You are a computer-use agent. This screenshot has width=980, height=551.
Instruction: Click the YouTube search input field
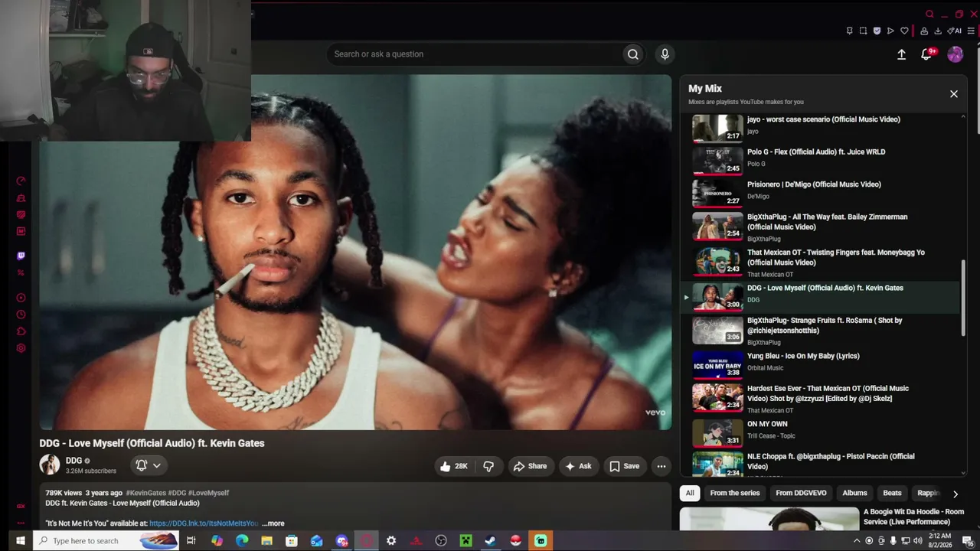click(476, 54)
